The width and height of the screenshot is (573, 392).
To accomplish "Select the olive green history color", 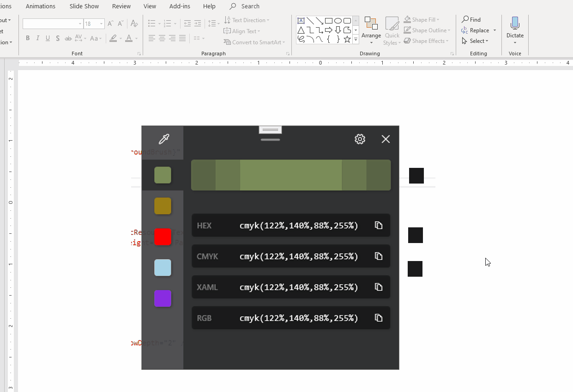I will pyautogui.click(x=163, y=175).
